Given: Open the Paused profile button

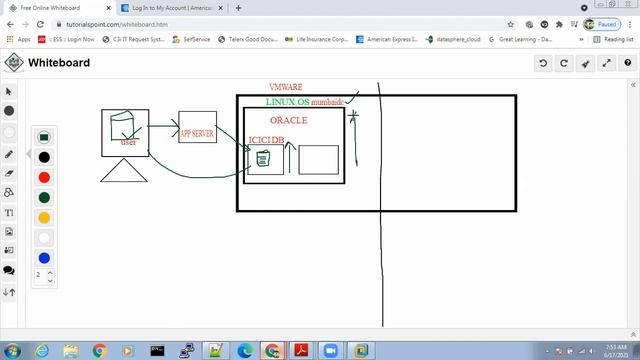Looking at the screenshot, I should coord(602,24).
